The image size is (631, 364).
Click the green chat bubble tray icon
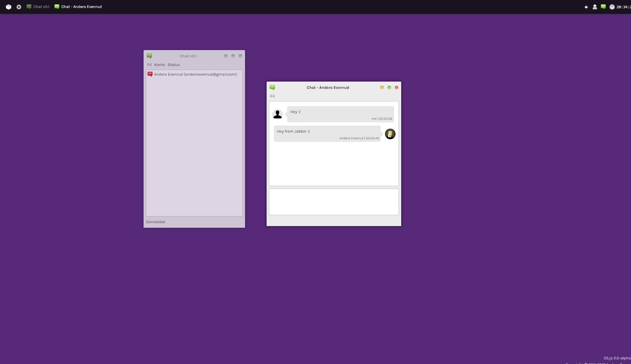pyautogui.click(x=603, y=7)
